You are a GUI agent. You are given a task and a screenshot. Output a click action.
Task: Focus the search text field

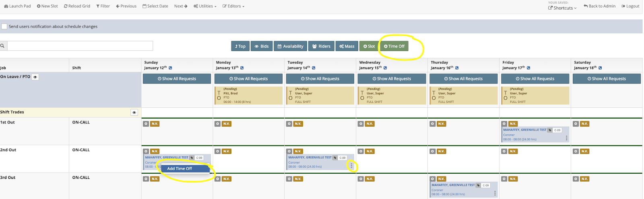[80, 46]
